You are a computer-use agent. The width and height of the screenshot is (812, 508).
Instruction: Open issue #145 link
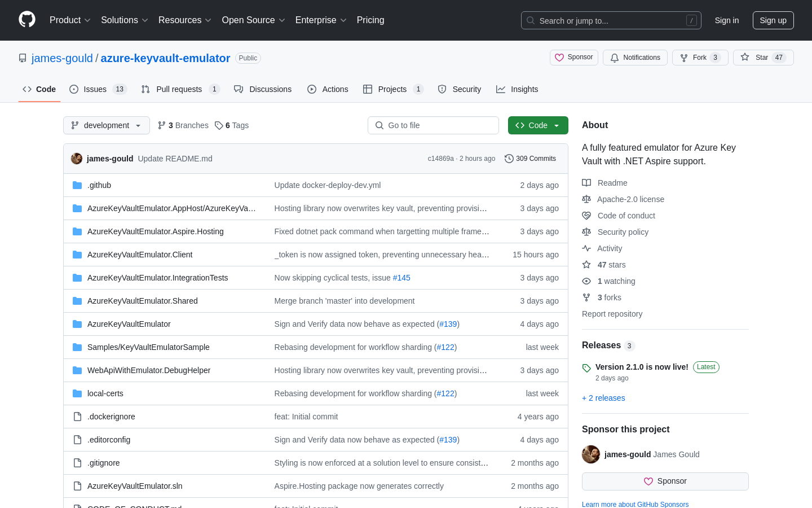coord(401,278)
